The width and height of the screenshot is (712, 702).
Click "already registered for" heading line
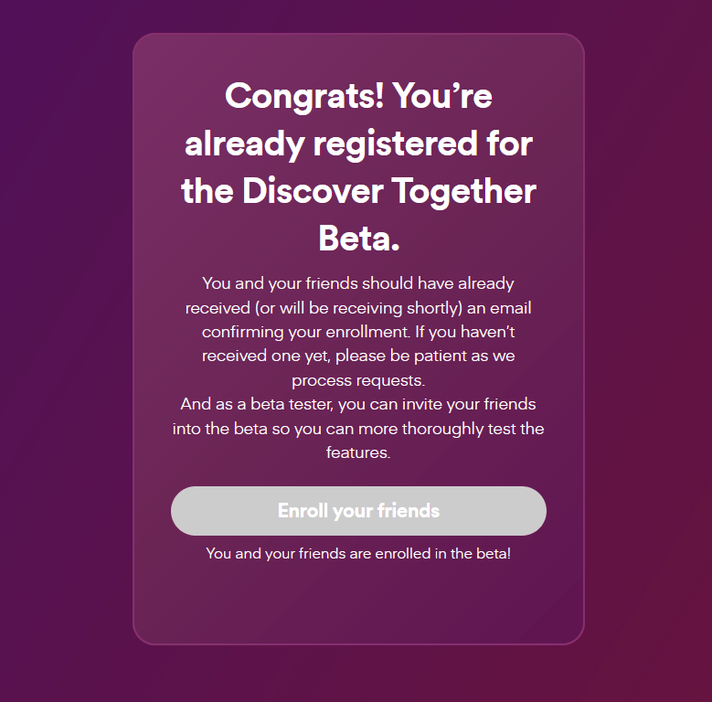pyautogui.click(x=358, y=144)
